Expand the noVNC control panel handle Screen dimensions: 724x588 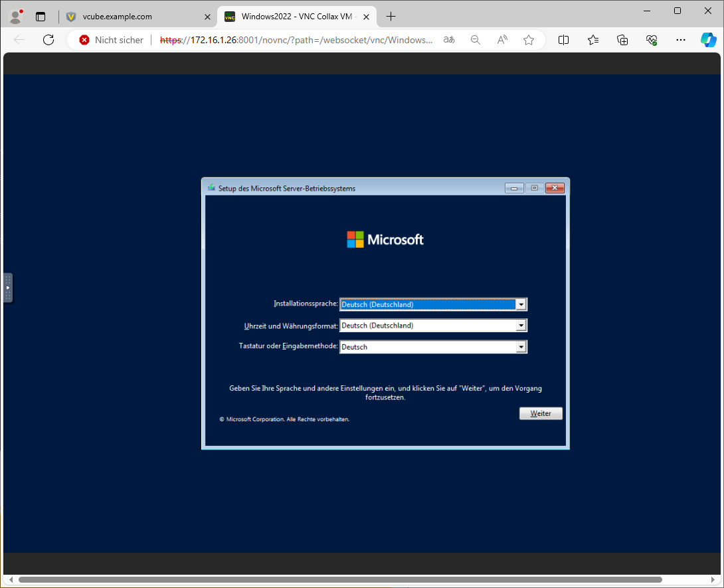point(8,288)
